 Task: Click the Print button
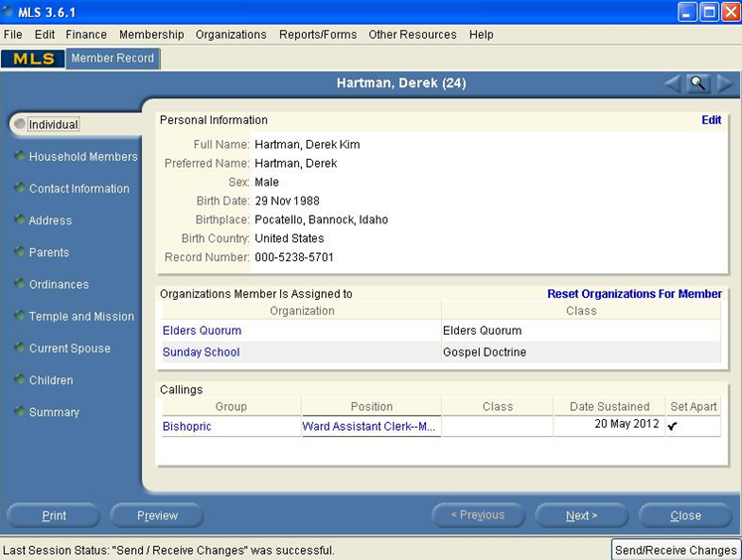[x=54, y=515]
